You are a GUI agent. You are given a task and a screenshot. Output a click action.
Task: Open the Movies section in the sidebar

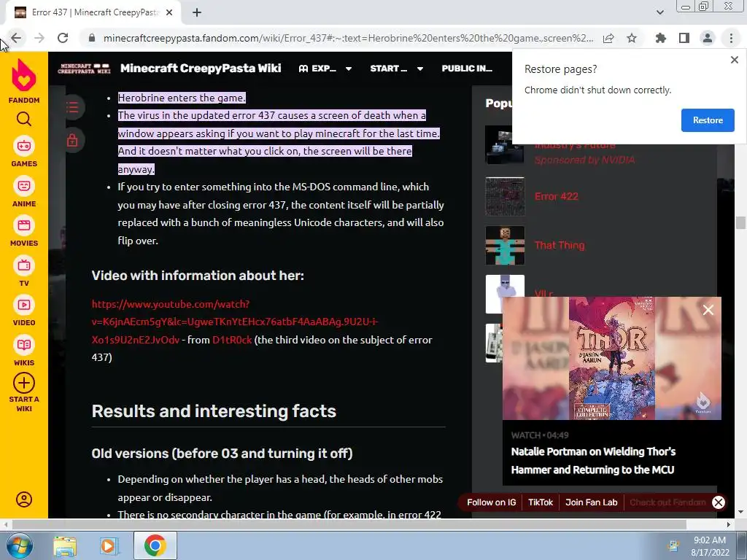click(24, 231)
